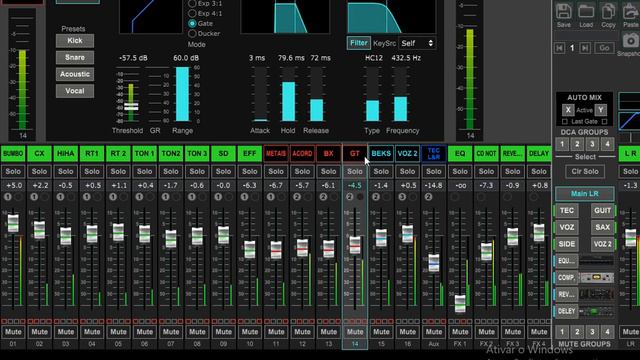Click the Save floppy disk icon
The image size is (640, 360).
(564, 11)
